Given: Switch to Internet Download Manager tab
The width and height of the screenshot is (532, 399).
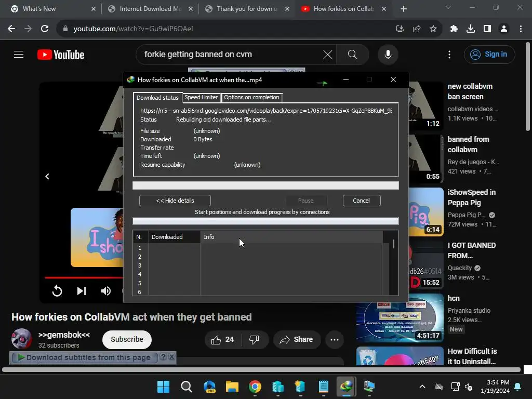Looking at the screenshot, I should coord(150,9).
